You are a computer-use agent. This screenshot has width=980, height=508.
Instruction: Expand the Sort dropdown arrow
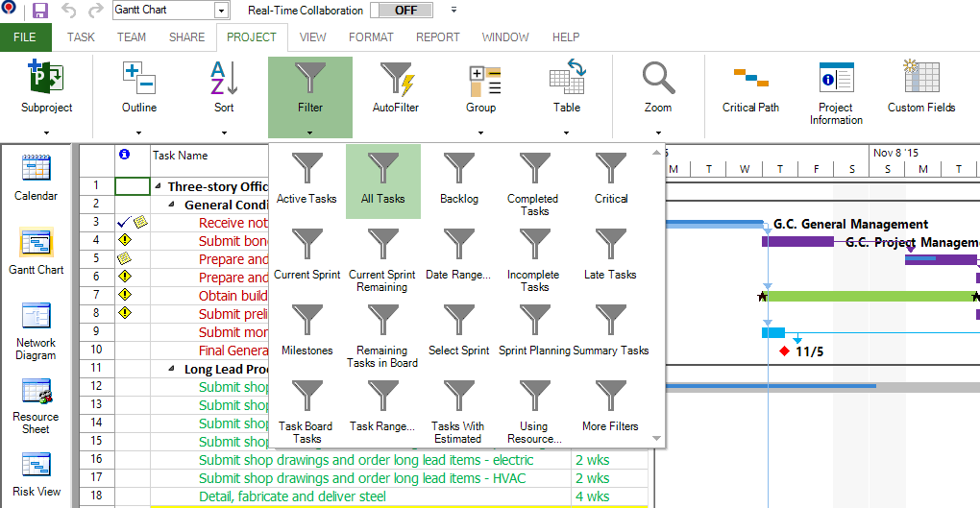224,133
